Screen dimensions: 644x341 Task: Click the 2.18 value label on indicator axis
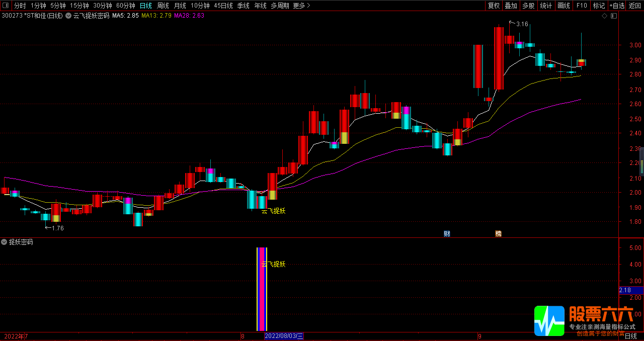pyautogui.click(x=625, y=290)
